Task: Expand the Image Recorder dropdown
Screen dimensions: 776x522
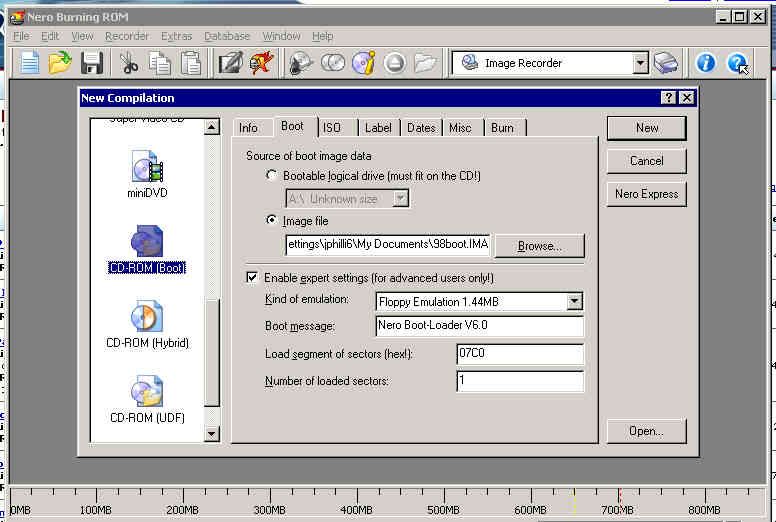Action: (x=640, y=63)
